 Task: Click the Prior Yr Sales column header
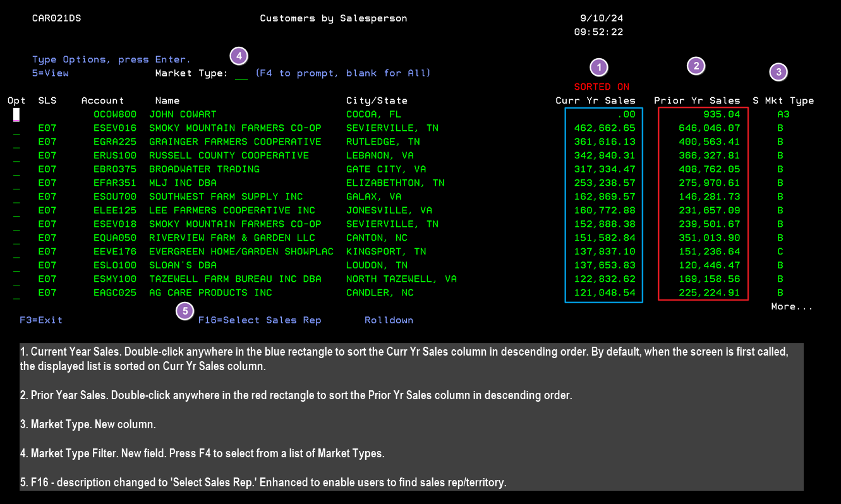point(696,100)
